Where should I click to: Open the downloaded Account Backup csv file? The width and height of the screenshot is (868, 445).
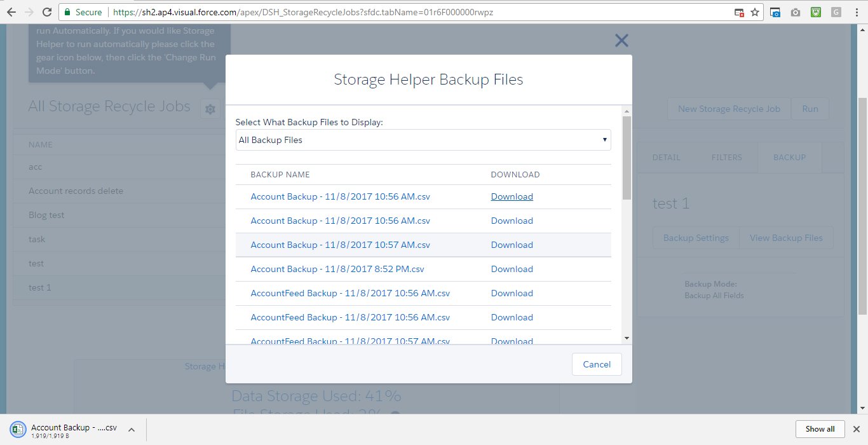[x=65, y=429]
